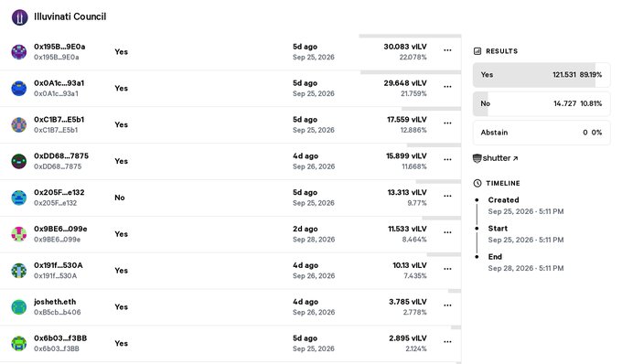Click the 22.078% vote share value
The height and width of the screenshot is (364, 622).
413,58
